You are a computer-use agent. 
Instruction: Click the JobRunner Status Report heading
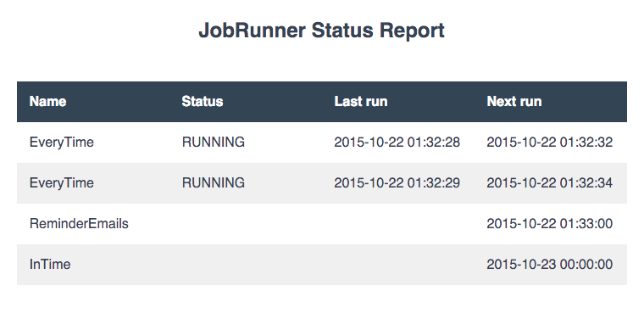322,31
